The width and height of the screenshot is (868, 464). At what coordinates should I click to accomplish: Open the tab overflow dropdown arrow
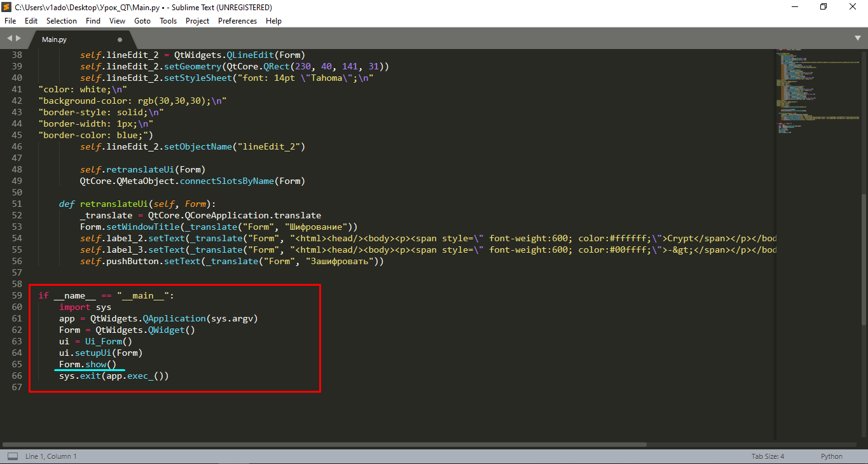(x=858, y=38)
